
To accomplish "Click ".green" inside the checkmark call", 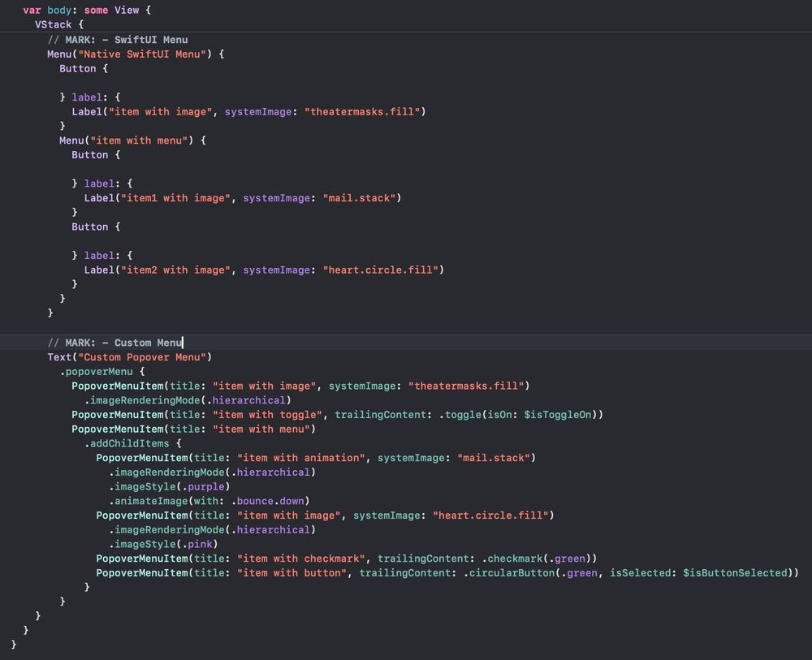I will click(x=567, y=559).
